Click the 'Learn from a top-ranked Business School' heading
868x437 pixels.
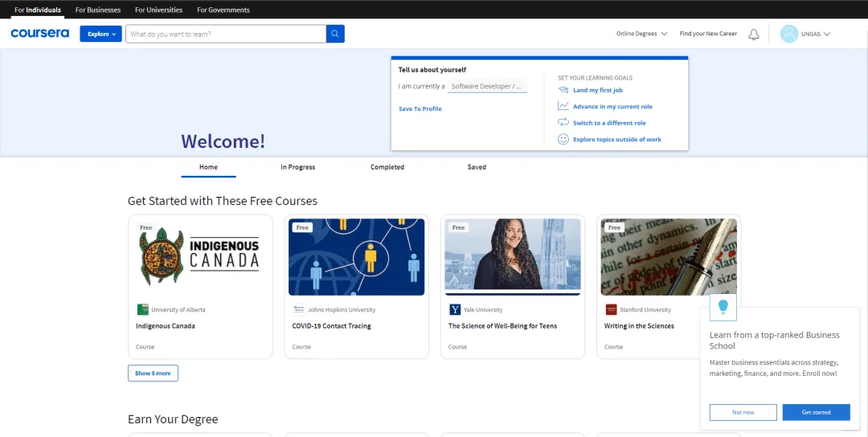coord(775,340)
